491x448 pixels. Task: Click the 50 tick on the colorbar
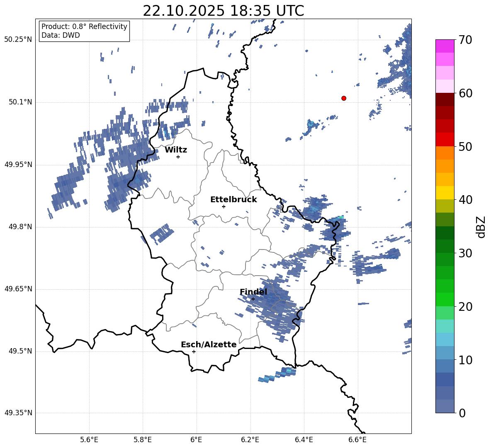465,146
